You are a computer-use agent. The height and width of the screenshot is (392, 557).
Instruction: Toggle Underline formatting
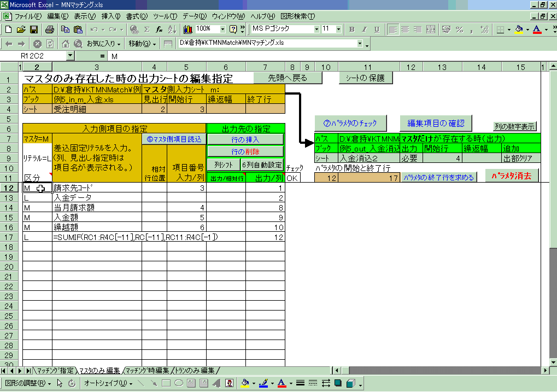(376, 29)
